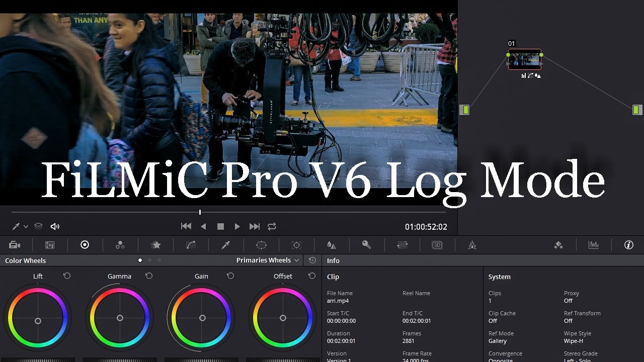Reset all Color Wheels palette adjustments
The image size is (644, 362).
coord(312,260)
